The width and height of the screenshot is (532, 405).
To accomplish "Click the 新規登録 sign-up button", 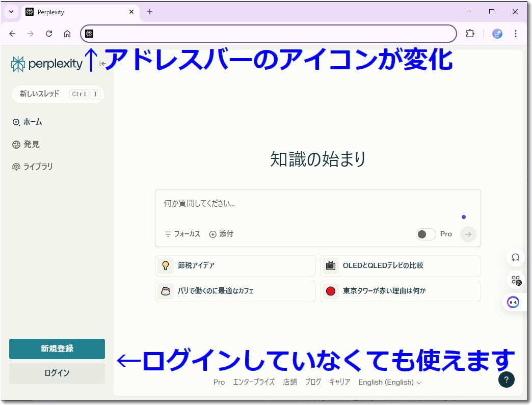I will click(57, 348).
